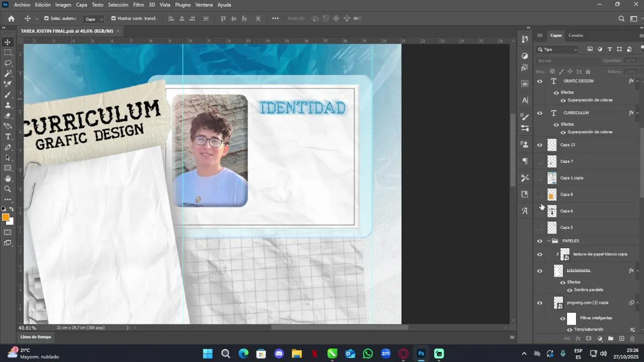Open the Archivo menu
644x362 pixels.
(22, 5)
